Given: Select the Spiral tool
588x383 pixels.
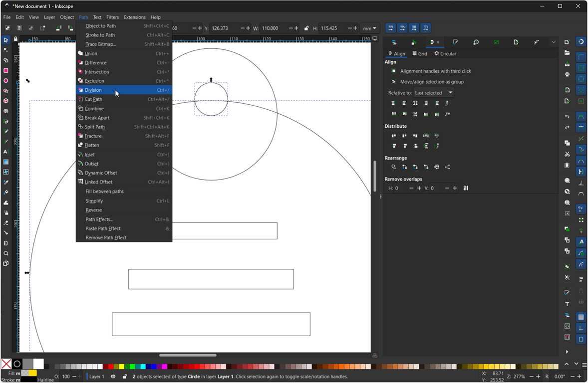Looking at the screenshot, I should (5, 111).
